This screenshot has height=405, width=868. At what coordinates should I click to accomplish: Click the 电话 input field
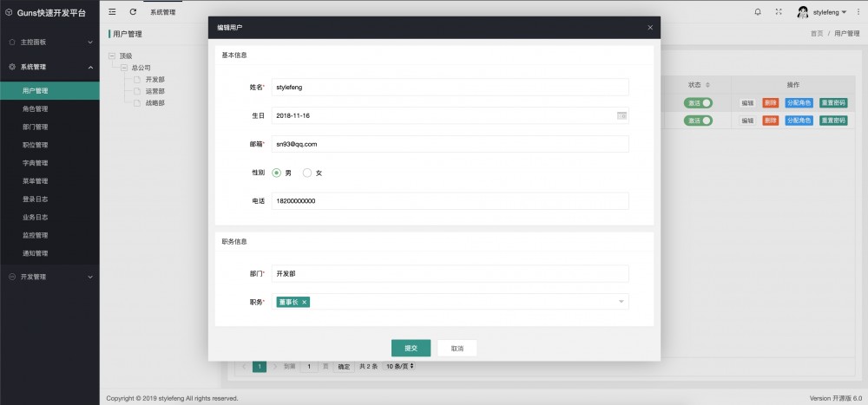(x=450, y=201)
